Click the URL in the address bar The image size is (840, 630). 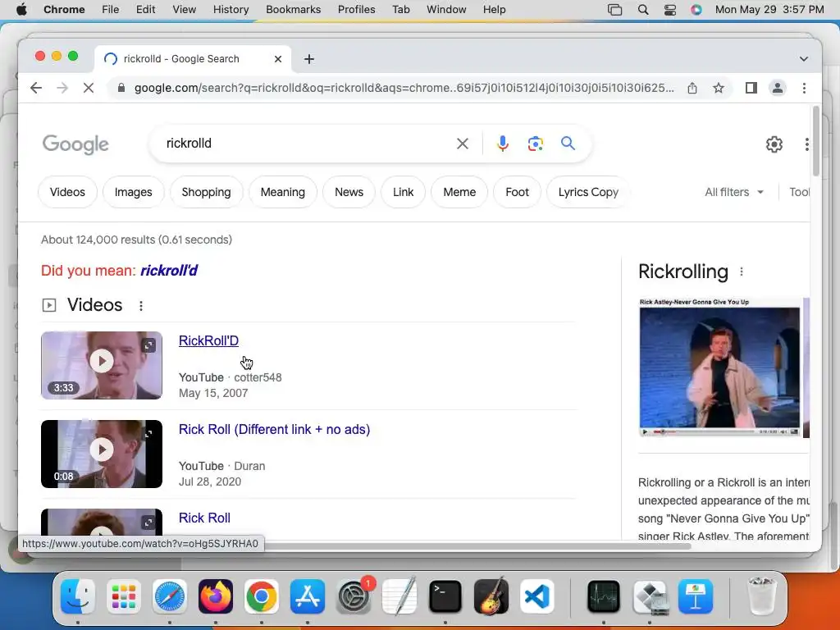404,88
